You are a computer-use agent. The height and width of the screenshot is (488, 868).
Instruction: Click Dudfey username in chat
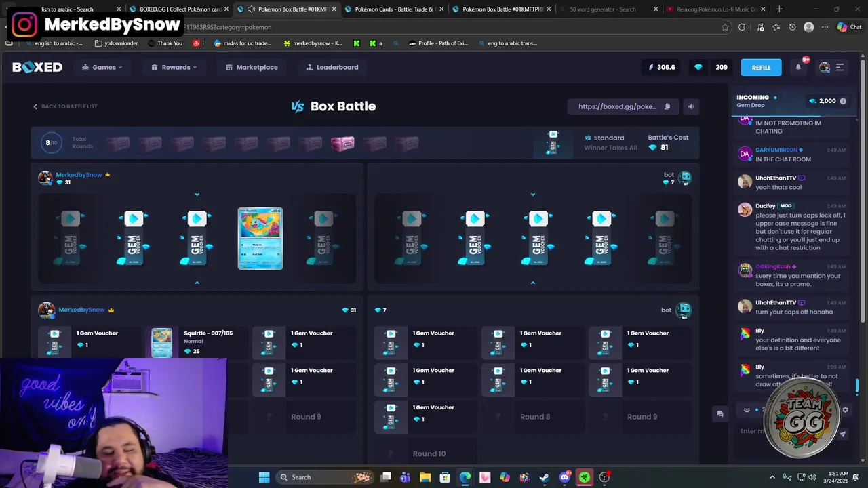[x=766, y=205]
